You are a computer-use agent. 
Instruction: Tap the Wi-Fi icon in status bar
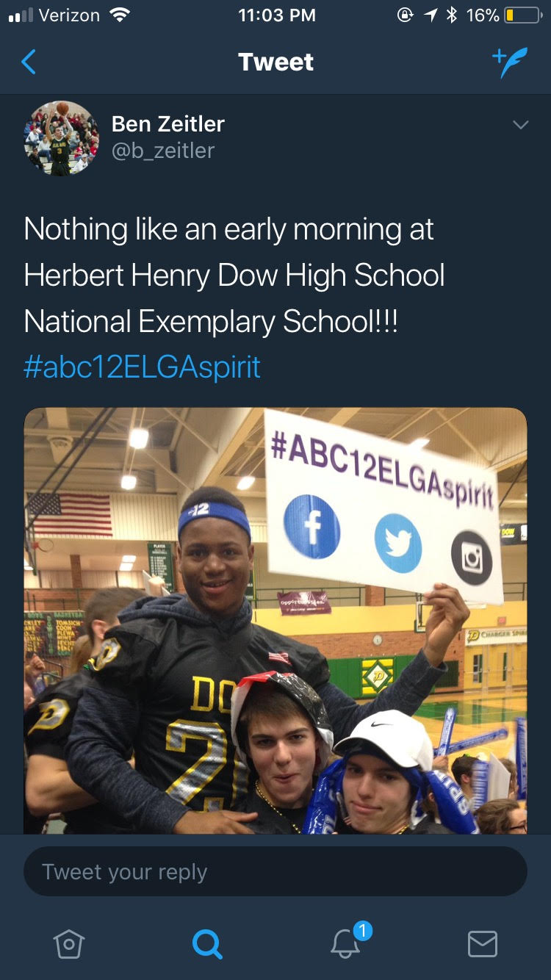click(118, 15)
